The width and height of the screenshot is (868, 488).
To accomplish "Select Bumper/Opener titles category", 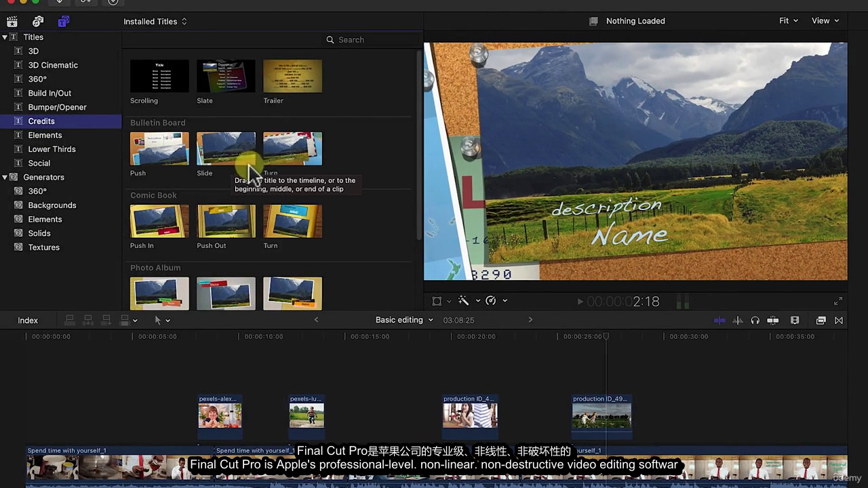I will coord(57,107).
